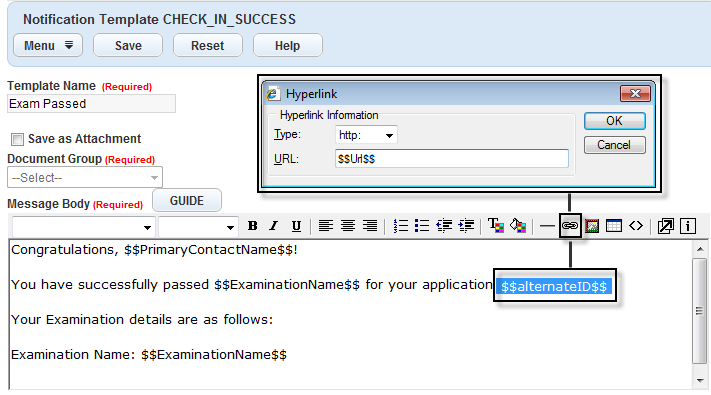
Task: Switch to HTML source view icon
Action: (636, 225)
